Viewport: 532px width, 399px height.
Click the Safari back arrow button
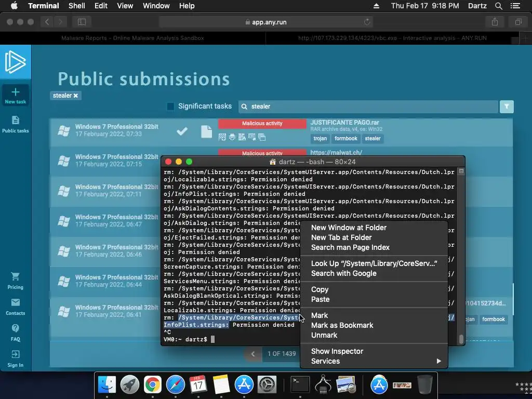(x=47, y=22)
